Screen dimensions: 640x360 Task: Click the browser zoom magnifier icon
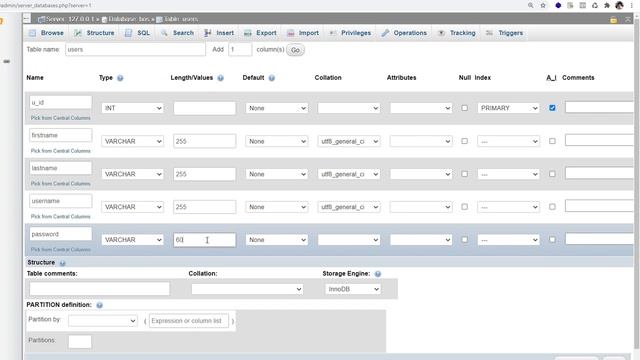pyautogui.click(x=530, y=5)
